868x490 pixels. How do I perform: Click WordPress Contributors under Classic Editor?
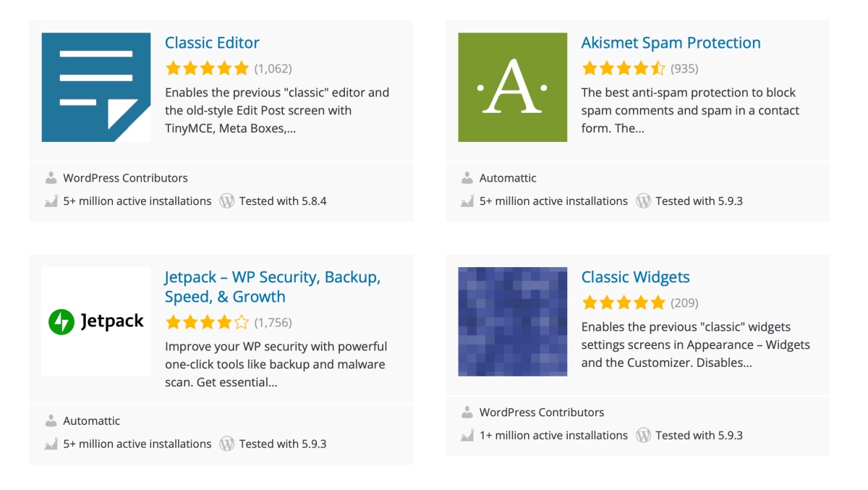pos(125,178)
